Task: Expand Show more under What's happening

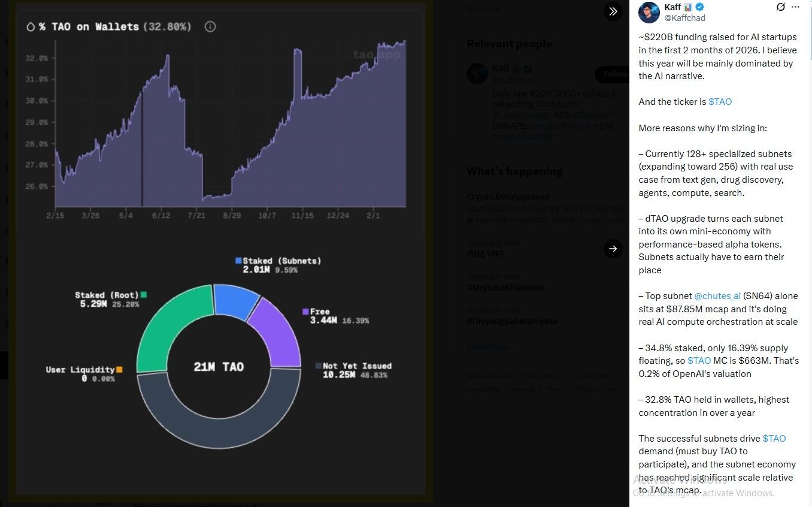Action: [487, 347]
